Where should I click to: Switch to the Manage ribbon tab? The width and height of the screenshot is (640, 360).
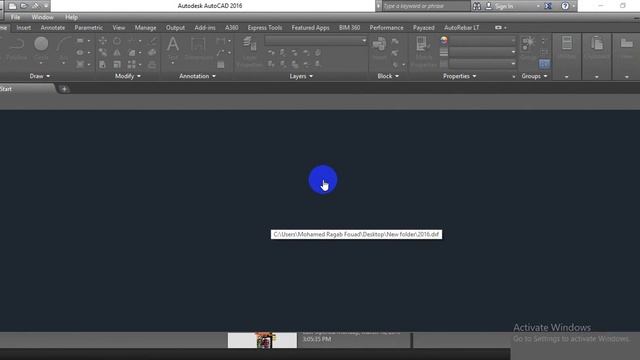[145, 28]
